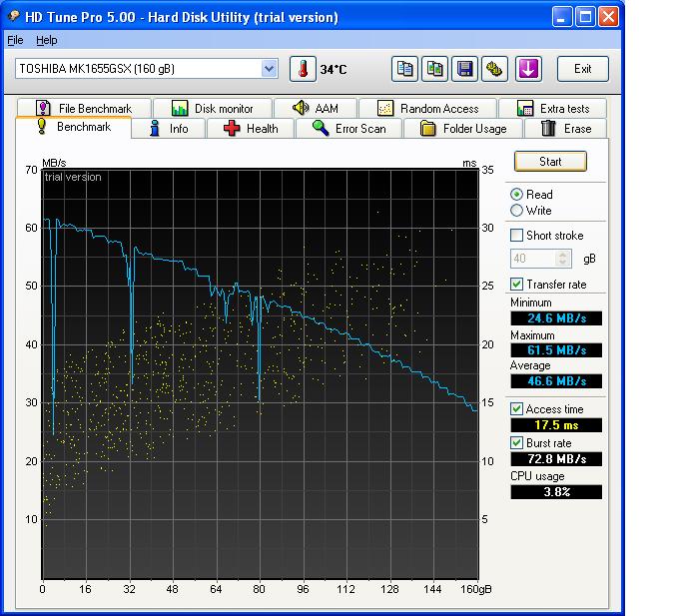Minimize the HD Tune window
Screen dimensions: 682x616
coord(562,17)
